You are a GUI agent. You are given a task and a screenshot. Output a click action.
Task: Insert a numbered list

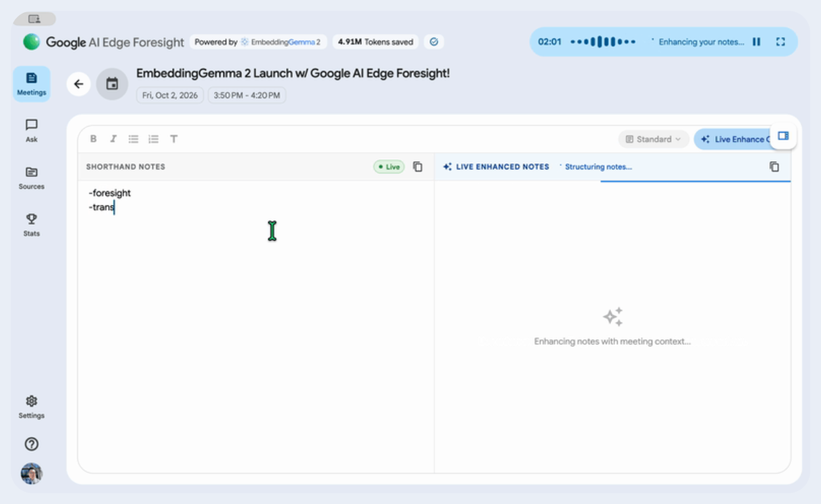pyautogui.click(x=154, y=139)
